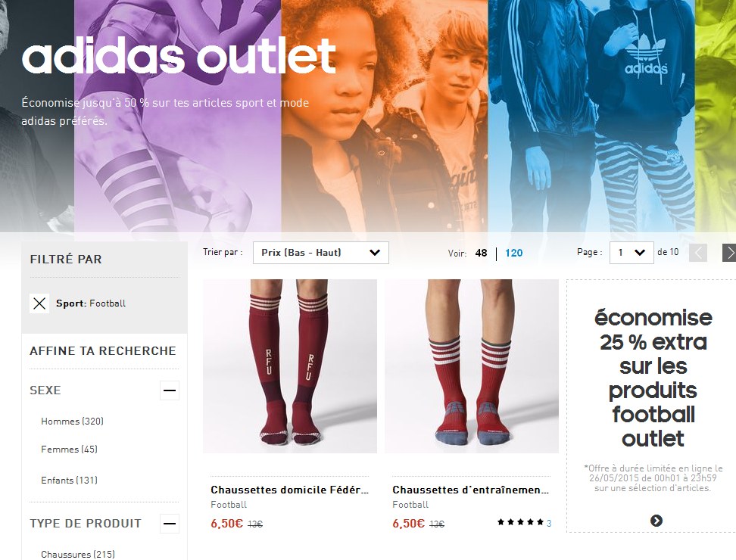Screen dimensions: 736x560
Task: Open the Trier par sort dropdown
Action: [x=320, y=253]
